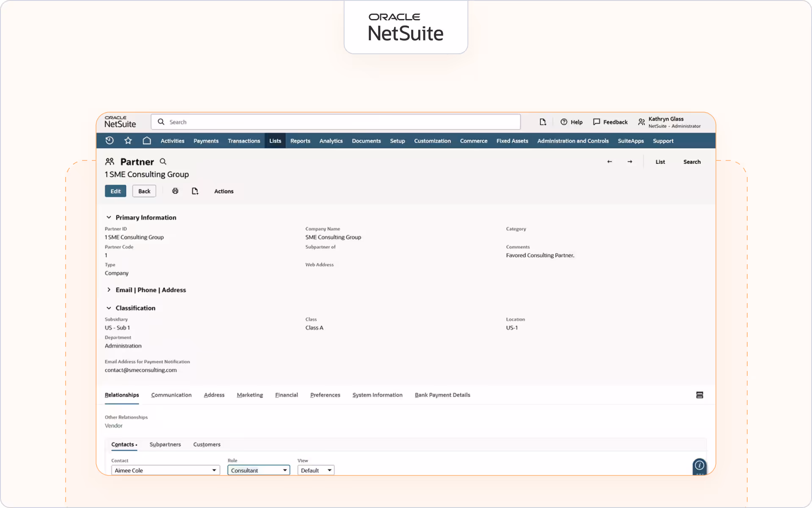Viewport: 812px width, 508px height.
Task: Click the search magnifier next to Partner title
Action: (x=163, y=162)
